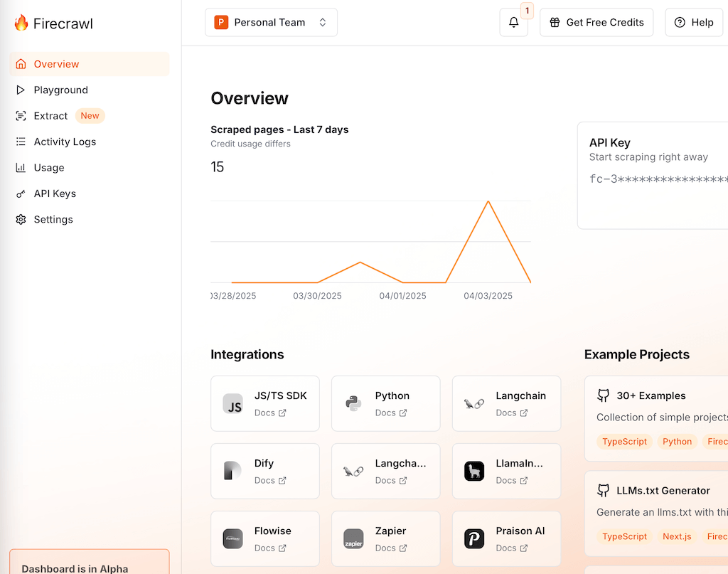Select the Extract New badge
Image resolution: width=728 pixels, height=574 pixels.
coord(90,115)
